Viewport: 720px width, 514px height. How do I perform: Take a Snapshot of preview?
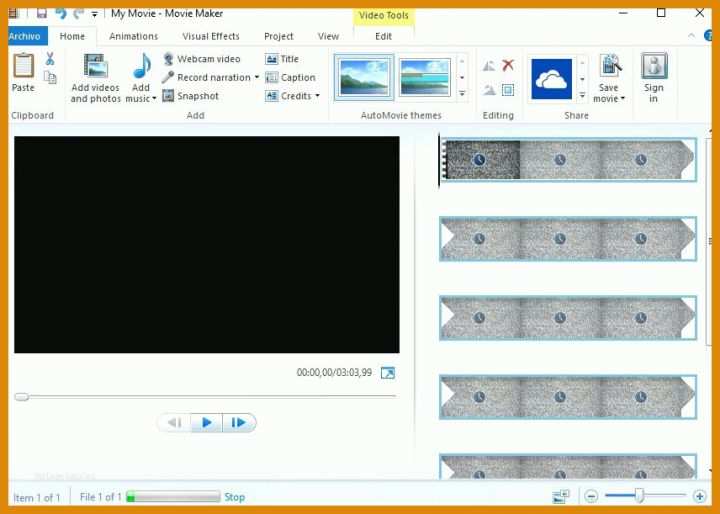coord(191,96)
